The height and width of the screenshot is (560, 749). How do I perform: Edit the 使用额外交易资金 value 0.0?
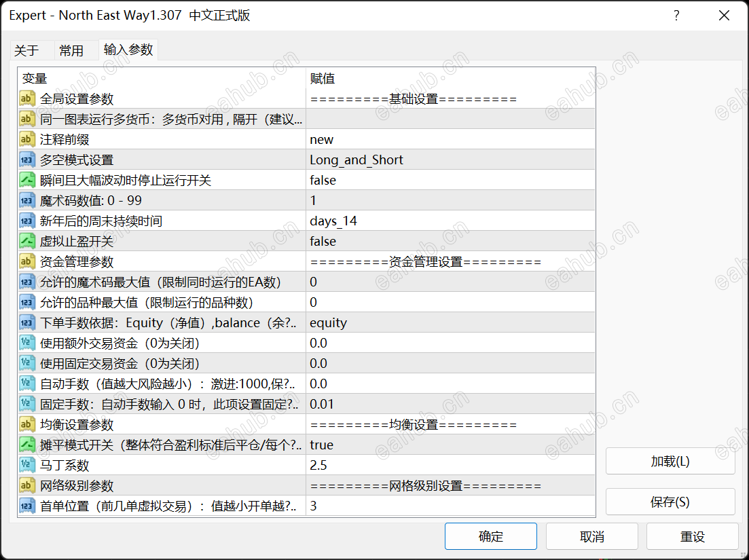pos(450,343)
